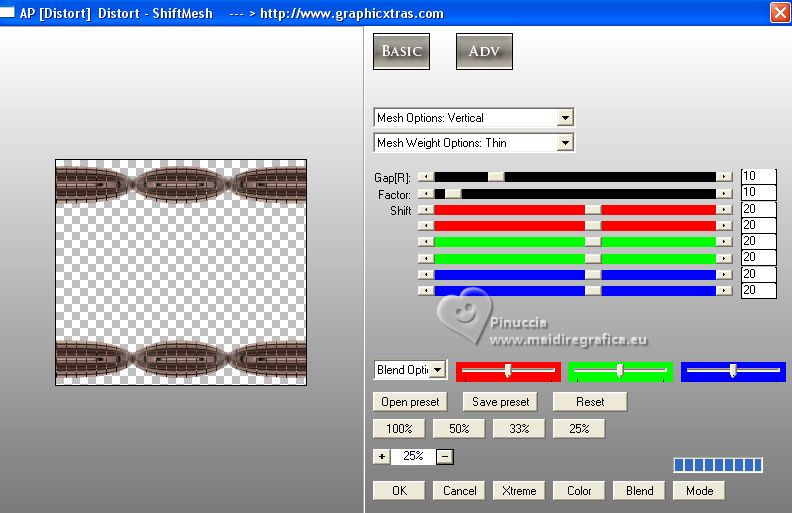Click second red Shift value field
Image resolution: width=792 pixels, height=513 pixels.
758,225
